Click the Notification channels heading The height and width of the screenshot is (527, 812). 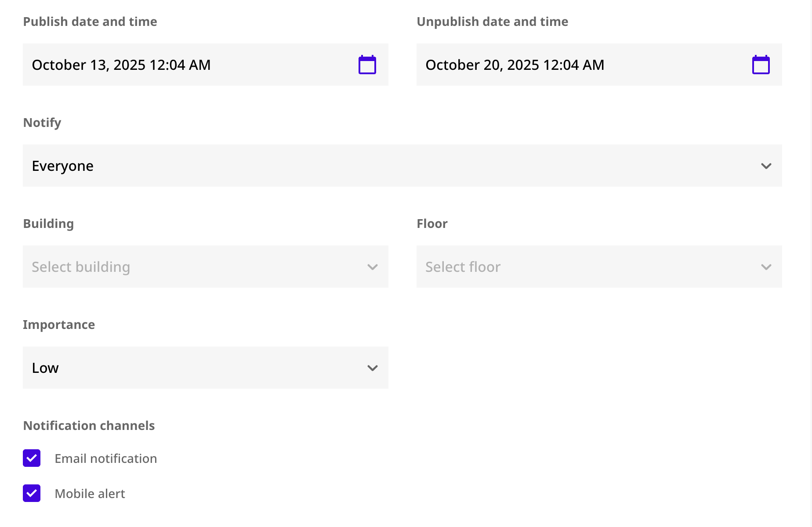tap(89, 426)
